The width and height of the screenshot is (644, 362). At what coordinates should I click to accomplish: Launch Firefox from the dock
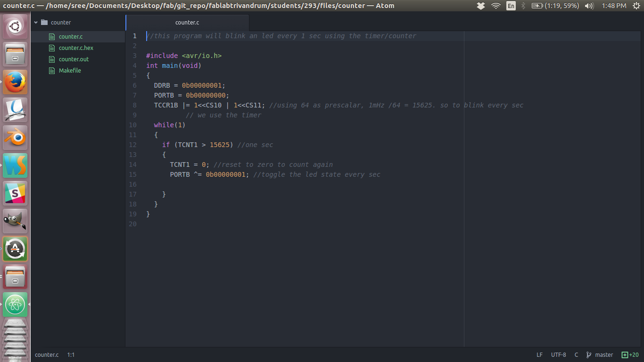[16, 82]
